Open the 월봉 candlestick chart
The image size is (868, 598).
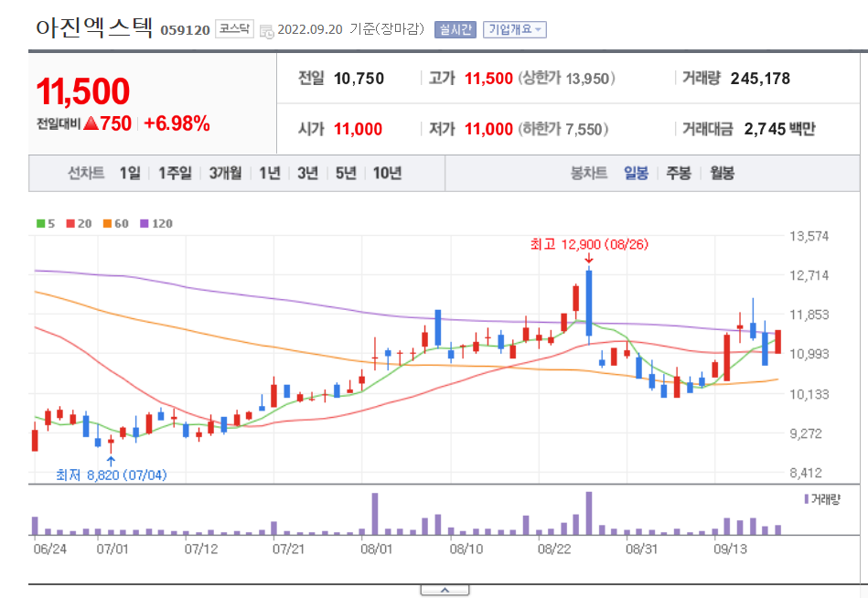click(722, 173)
